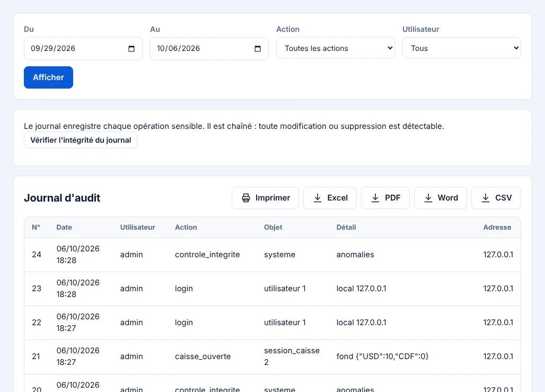Screen dimensions: 545x392
Task: Open the Utilisateur dropdown showing 'Tous'
Action: coord(462,48)
